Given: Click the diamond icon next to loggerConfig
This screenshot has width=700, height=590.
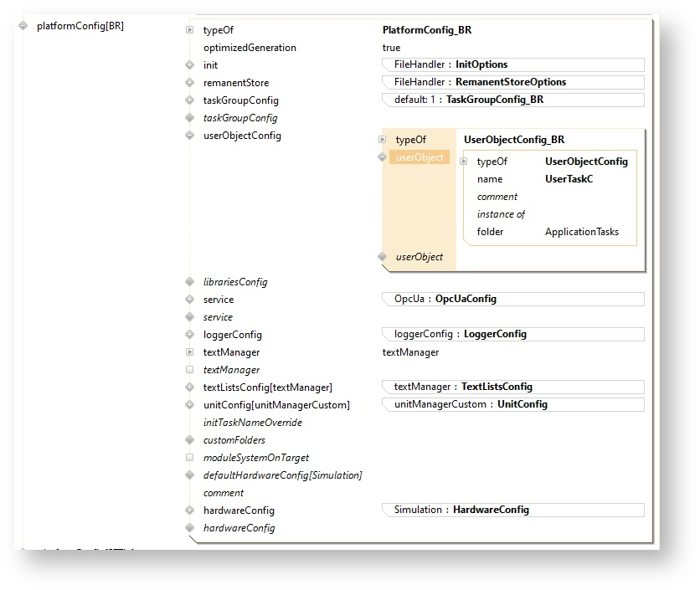Looking at the screenshot, I should tap(190, 335).
